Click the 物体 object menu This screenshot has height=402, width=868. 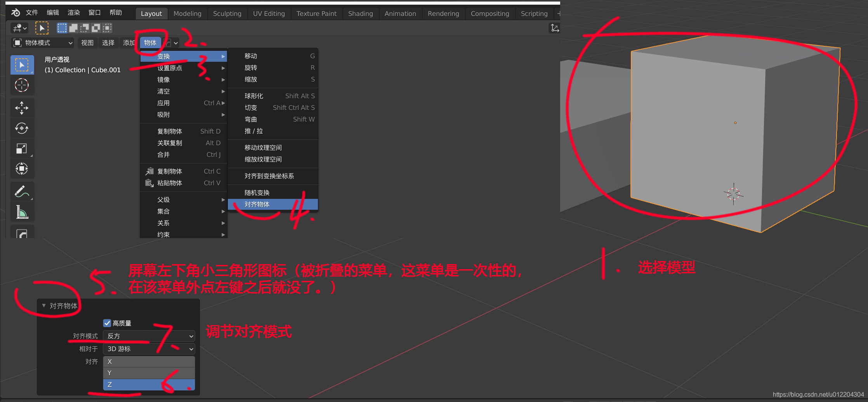tap(150, 43)
